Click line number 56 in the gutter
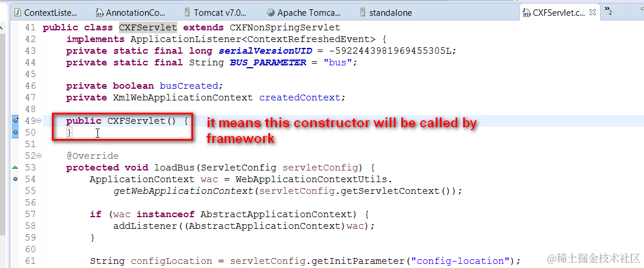This screenshot has width=644, height=268. point(30,203)
